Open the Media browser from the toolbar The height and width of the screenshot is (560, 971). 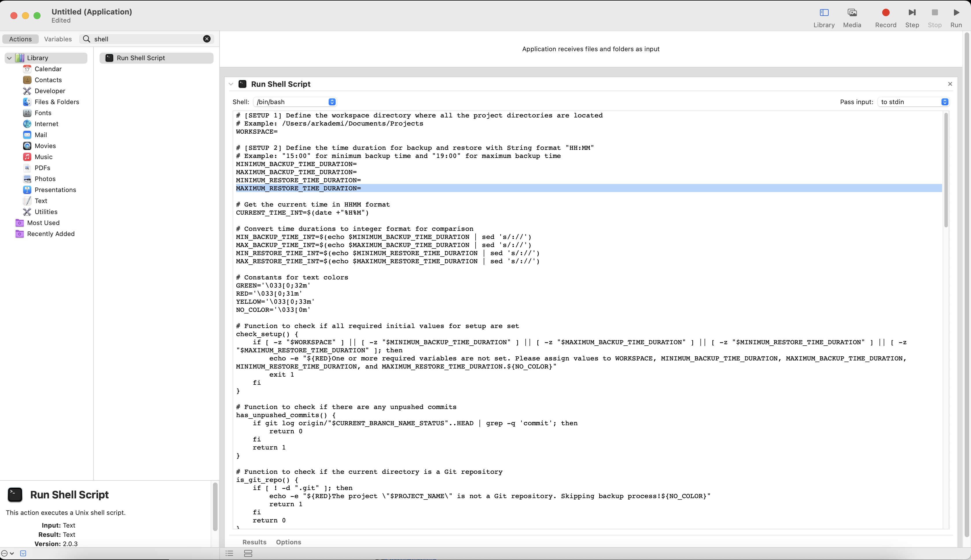coord(852,13)
